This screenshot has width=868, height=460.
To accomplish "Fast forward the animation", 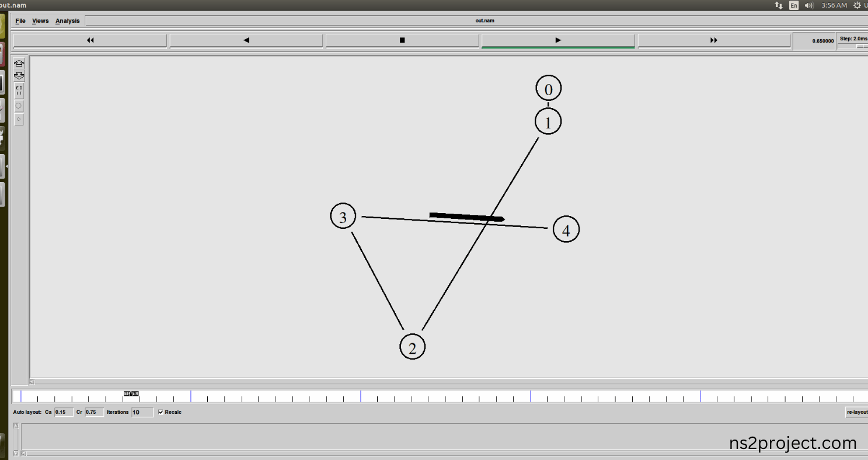I will [714, 40].
